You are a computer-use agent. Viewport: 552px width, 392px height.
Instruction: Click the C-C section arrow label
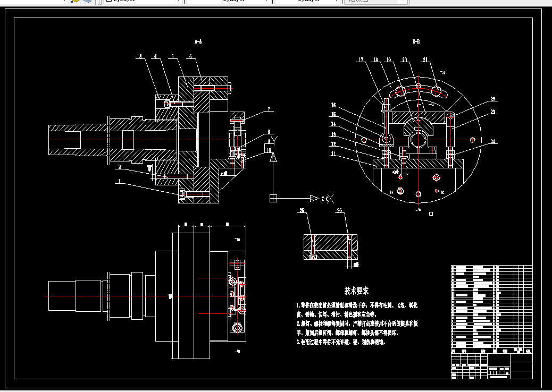(326, 199)
